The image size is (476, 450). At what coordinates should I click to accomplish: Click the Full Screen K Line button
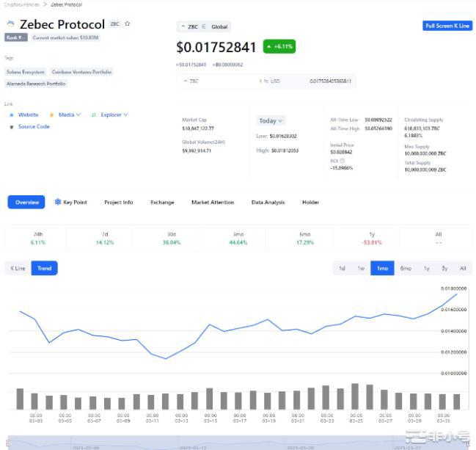coord(447,26)
